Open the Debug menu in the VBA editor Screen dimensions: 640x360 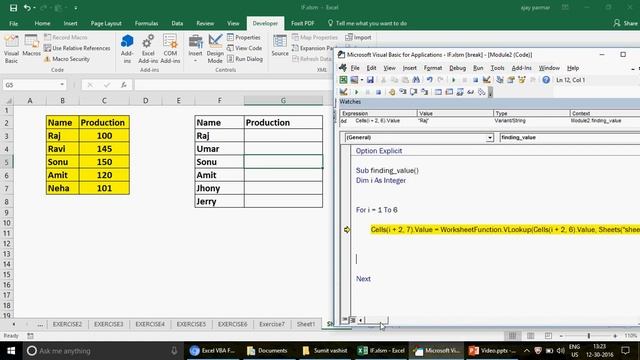(x=457, y=68)
